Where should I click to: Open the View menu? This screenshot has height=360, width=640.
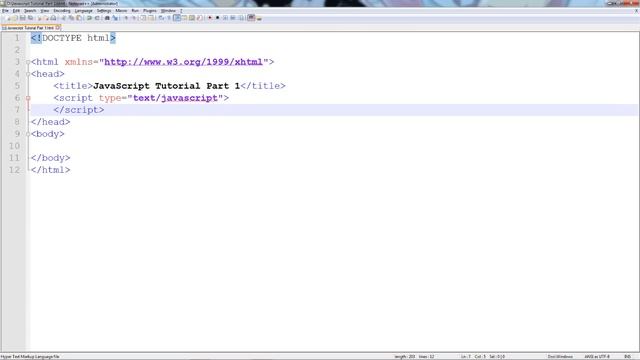coord(45,11)
